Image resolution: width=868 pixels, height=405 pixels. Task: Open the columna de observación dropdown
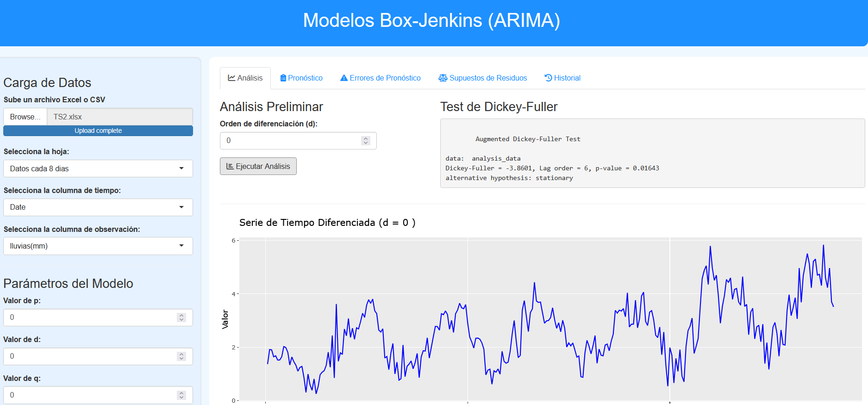click(98, 246)
